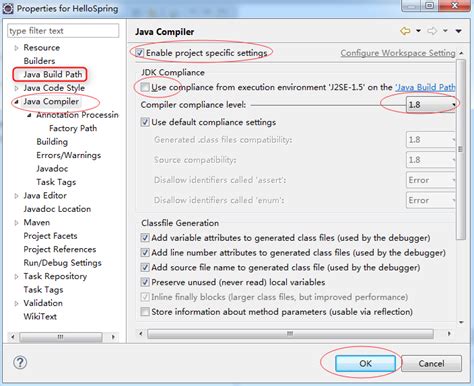Click the right pane vertical scrollbar thumb
Viewport: 474px width, 386px height.
(x=461, y=149)
